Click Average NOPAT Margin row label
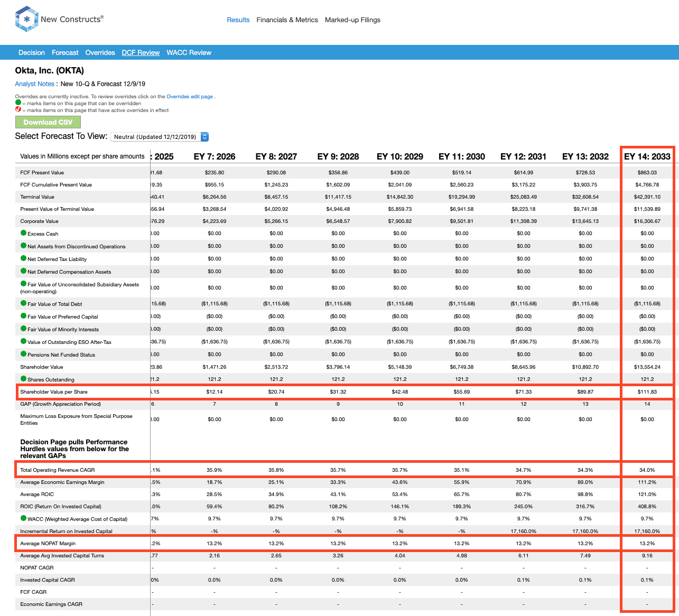Image resolution: width=679 pixels, height=616 pixels. point(48,544)
